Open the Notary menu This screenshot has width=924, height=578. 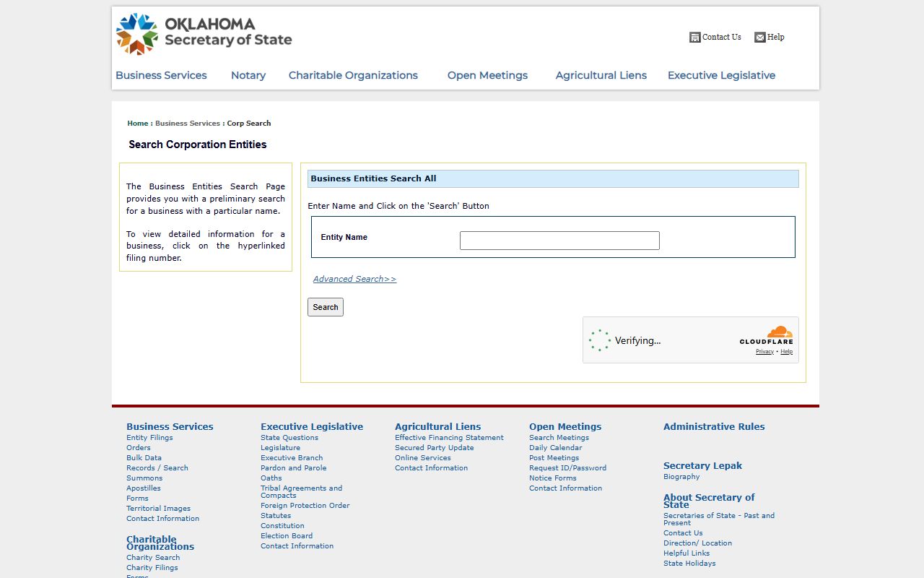[x=248, y=75]
